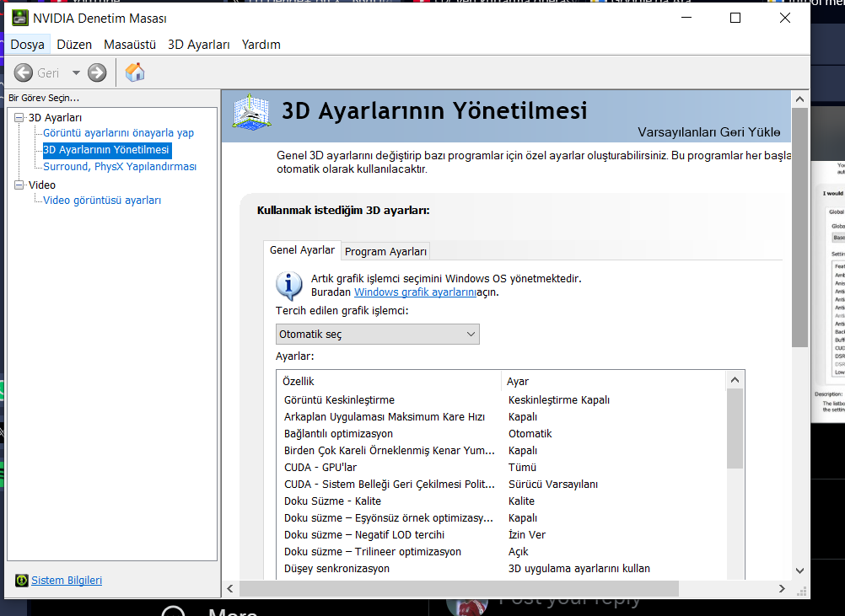This screenshot has width=845, height=616.
Task: Click the NVIDIA Control Panel title icon
Action: point(20,18)
